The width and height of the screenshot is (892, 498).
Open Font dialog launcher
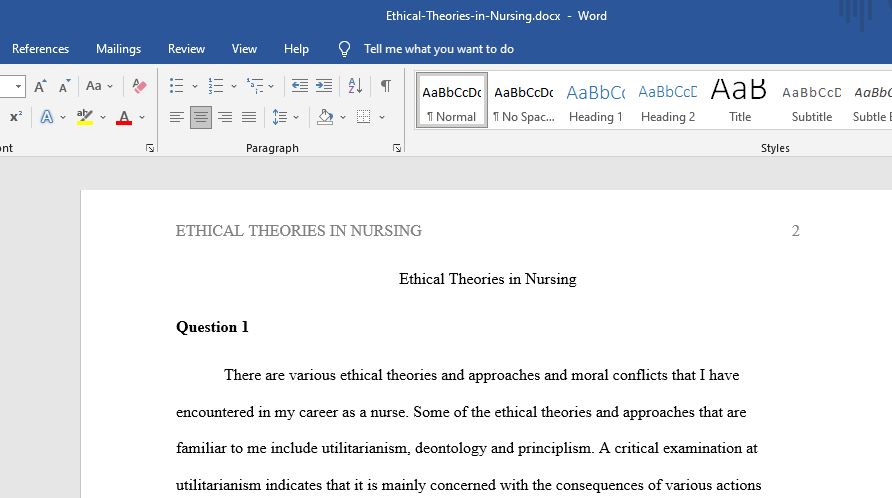(150, 148)
